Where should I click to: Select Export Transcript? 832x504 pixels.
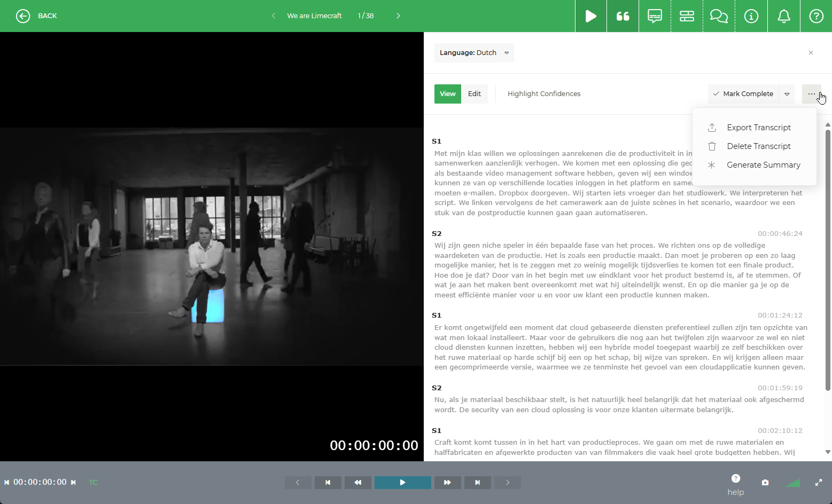pos(759,127)
